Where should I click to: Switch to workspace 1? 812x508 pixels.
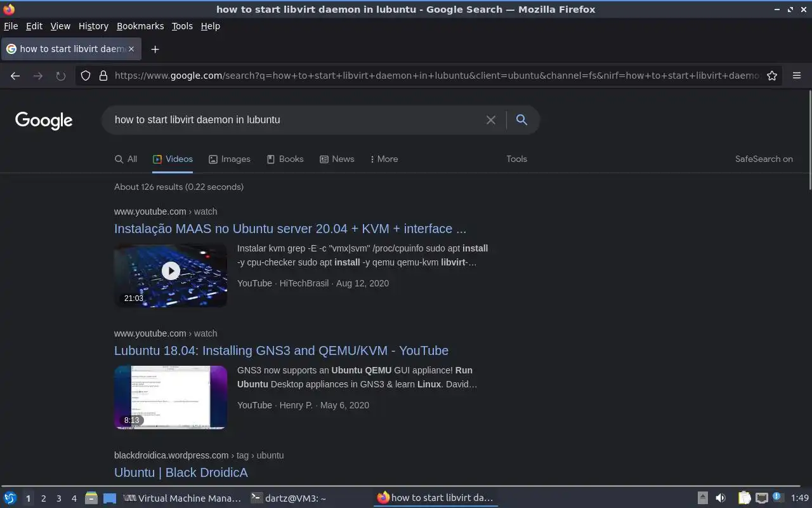coord(28,498)
